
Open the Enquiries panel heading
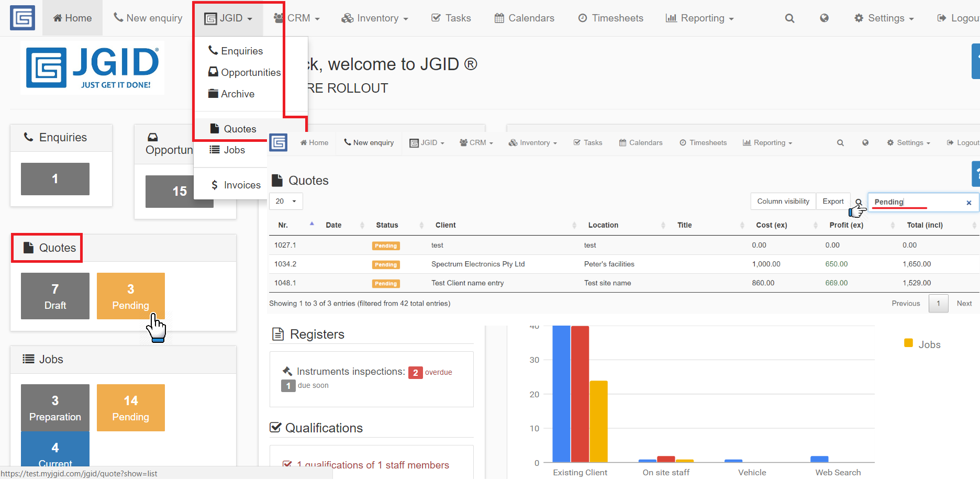[55, 137]
